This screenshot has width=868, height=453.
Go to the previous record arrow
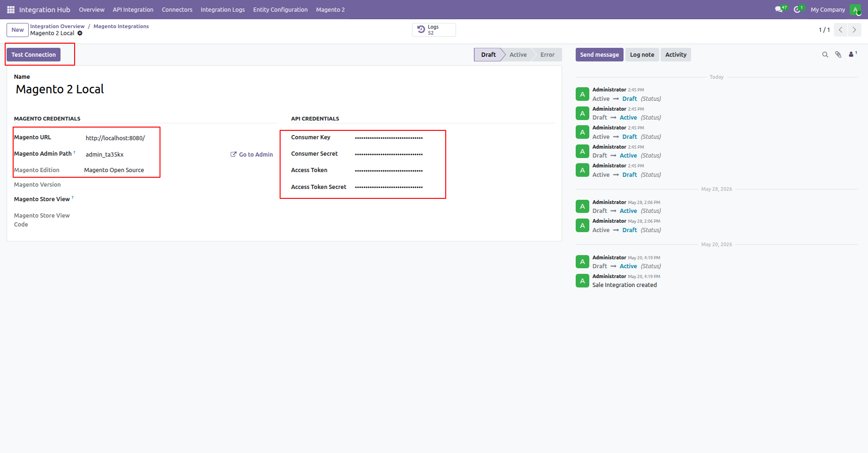click(840, 30)
